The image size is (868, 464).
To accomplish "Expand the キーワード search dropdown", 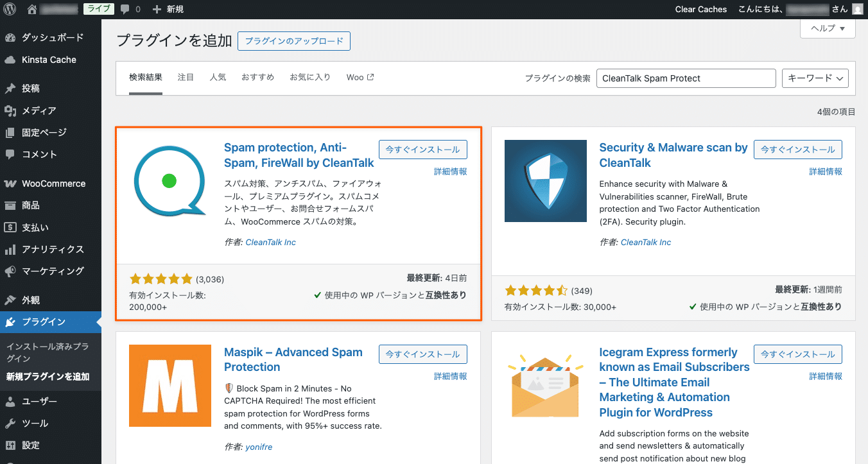I will pyautogui.click(x=815, y=78).
